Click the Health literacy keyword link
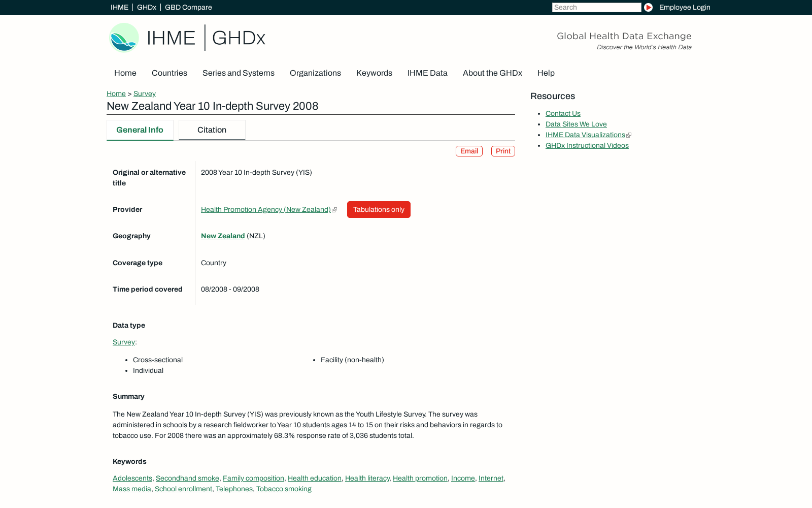The height and width of the screenshot is (508, 812). click(367, 478)
